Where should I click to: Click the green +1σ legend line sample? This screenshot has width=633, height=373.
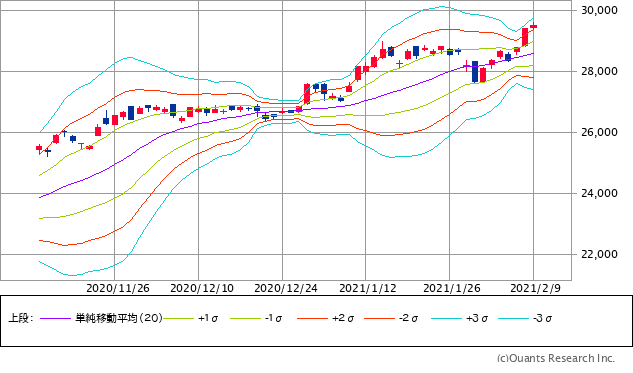[x=179, y=319]
